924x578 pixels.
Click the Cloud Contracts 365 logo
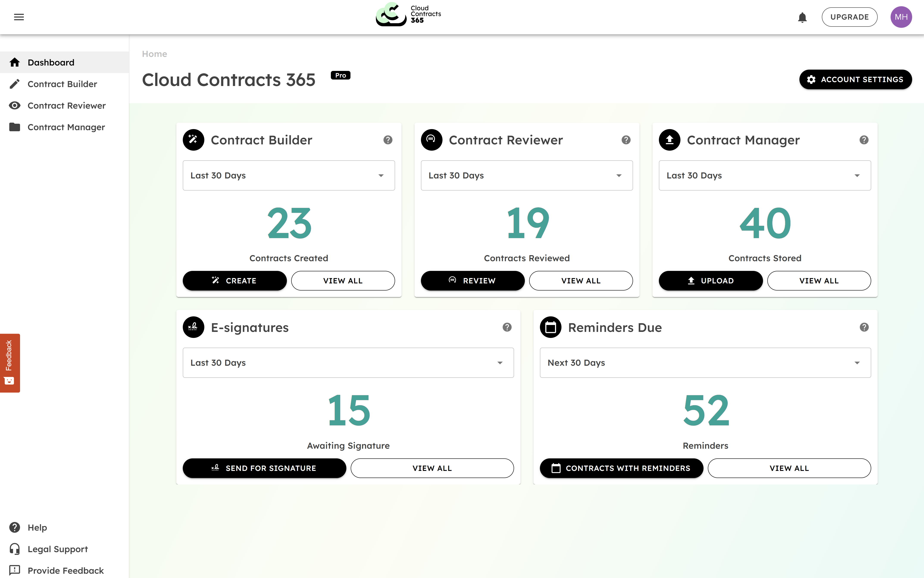(408, 14)
